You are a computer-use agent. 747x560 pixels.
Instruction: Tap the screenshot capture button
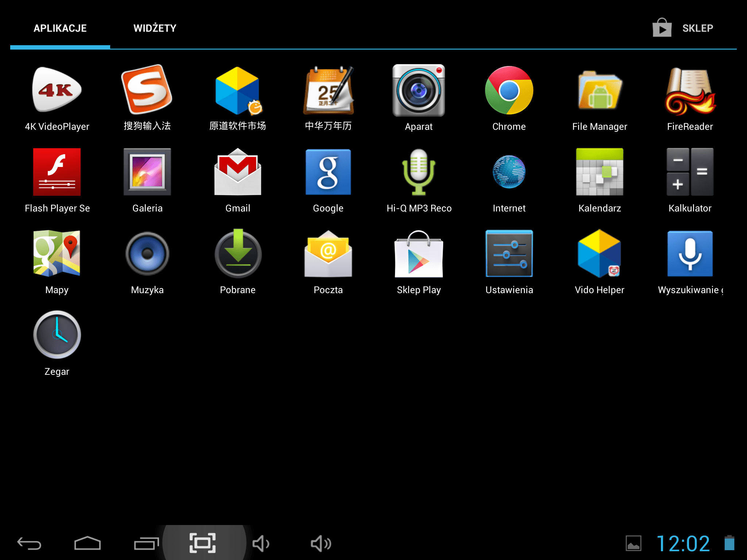pyautogui.click(x=202, y=543)
